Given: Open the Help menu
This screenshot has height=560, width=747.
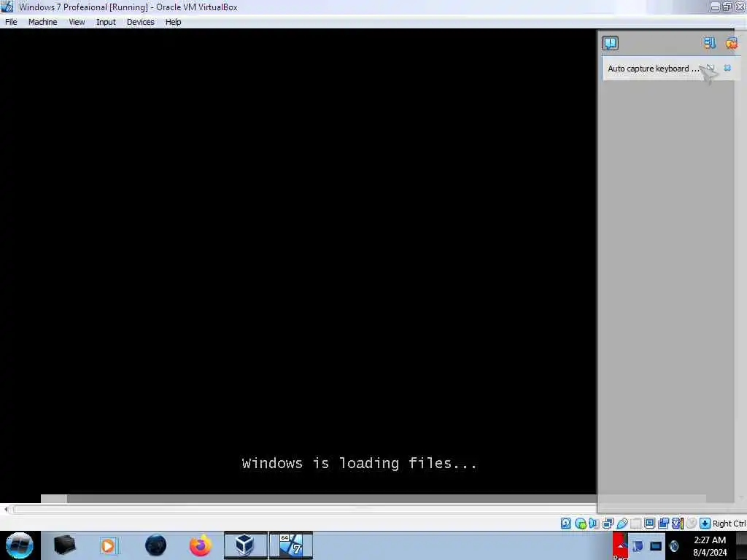Looking at the screenshot, I should pos(174,22).
